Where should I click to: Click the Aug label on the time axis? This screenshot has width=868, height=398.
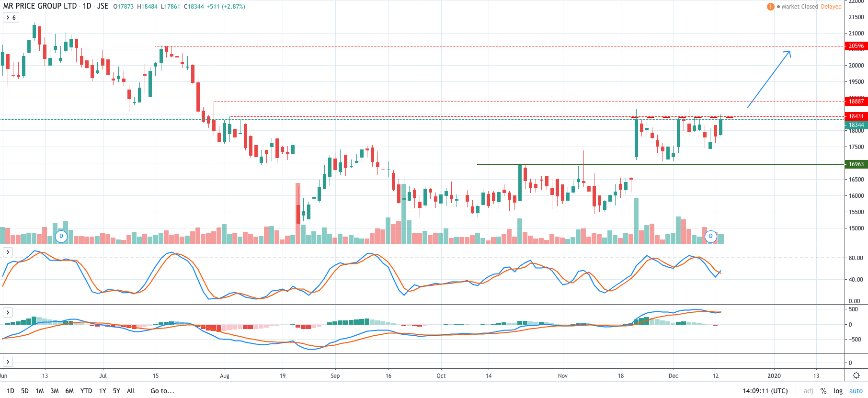[x=225, y=376]
